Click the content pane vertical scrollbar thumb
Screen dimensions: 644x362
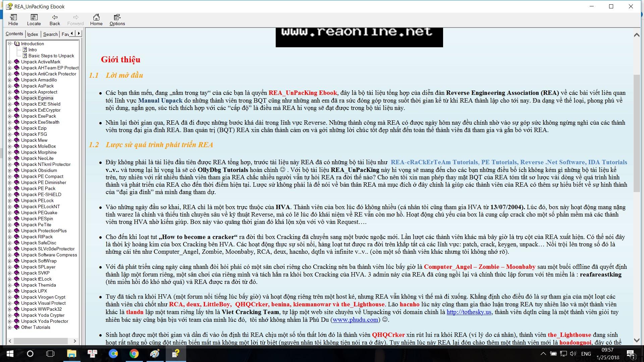tap(637, 133)
